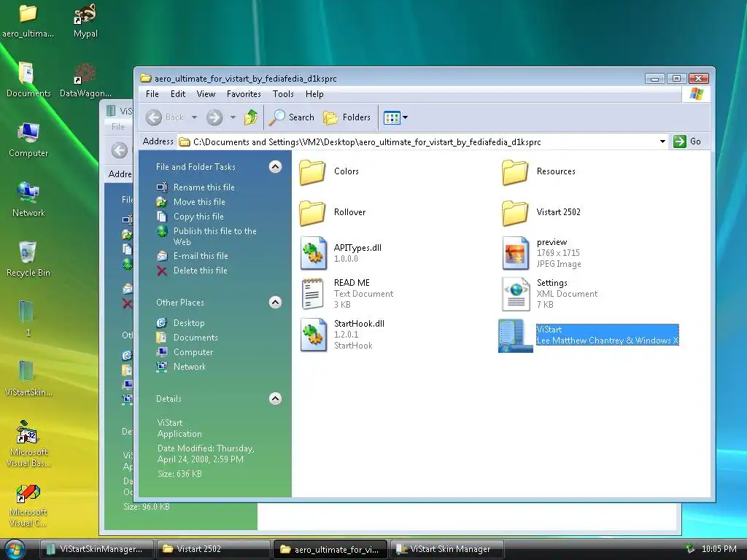This screenshot has width=747, height=560.
Task: Go up one folder level
Action: [x=251, y=117]
